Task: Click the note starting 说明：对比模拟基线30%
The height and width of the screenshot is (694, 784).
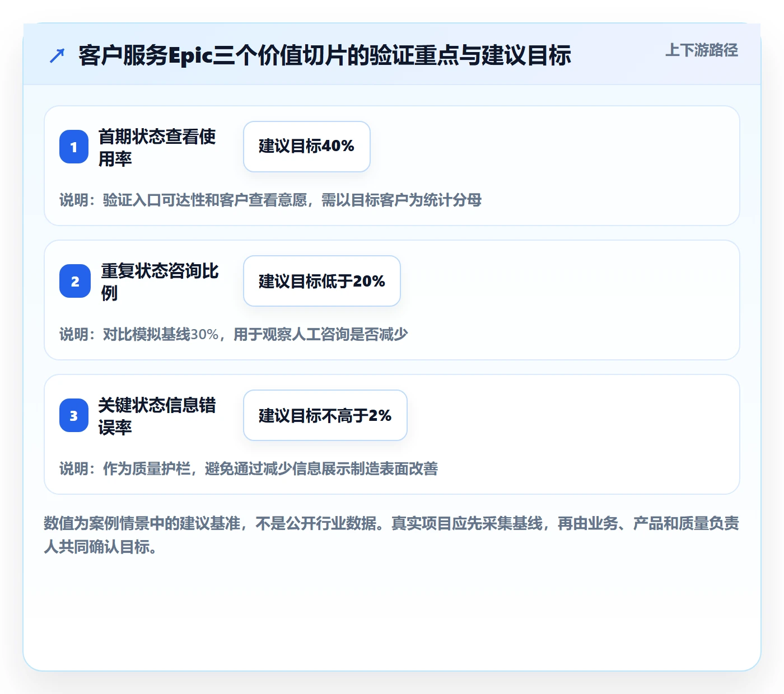Action: (234, 334)
